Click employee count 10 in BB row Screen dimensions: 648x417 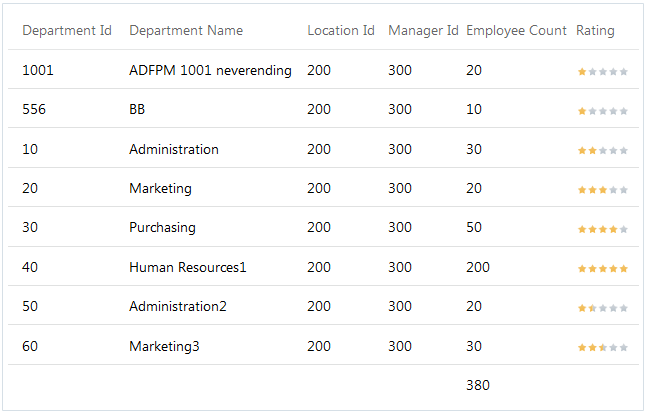474,110
